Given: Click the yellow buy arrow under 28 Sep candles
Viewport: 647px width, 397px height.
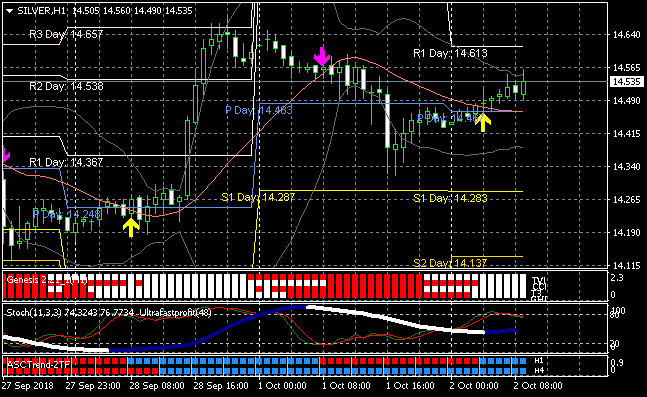Looking at the screenshot, I should (131, 228).
